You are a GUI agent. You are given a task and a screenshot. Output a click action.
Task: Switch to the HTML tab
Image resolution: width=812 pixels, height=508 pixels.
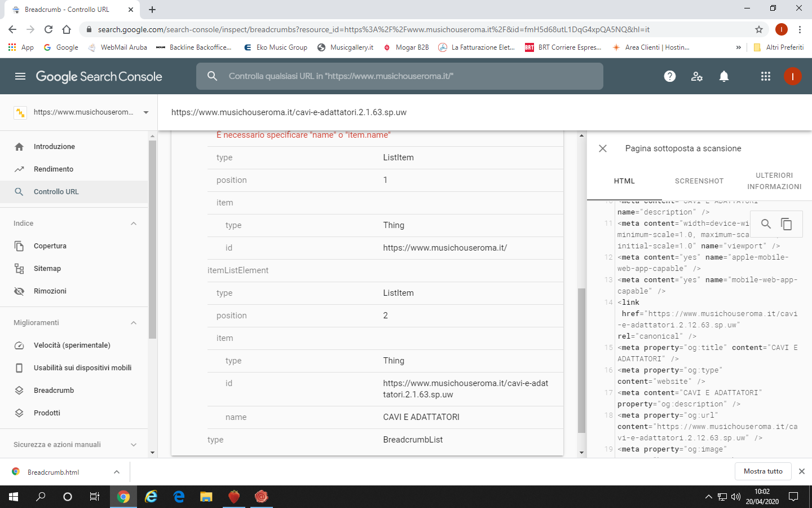pos(624,181)
